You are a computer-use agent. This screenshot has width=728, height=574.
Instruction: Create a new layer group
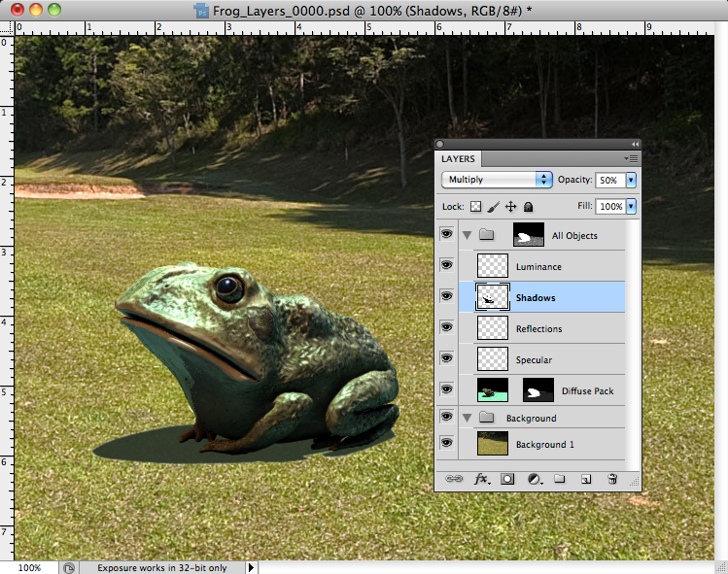tap(560, 479)
